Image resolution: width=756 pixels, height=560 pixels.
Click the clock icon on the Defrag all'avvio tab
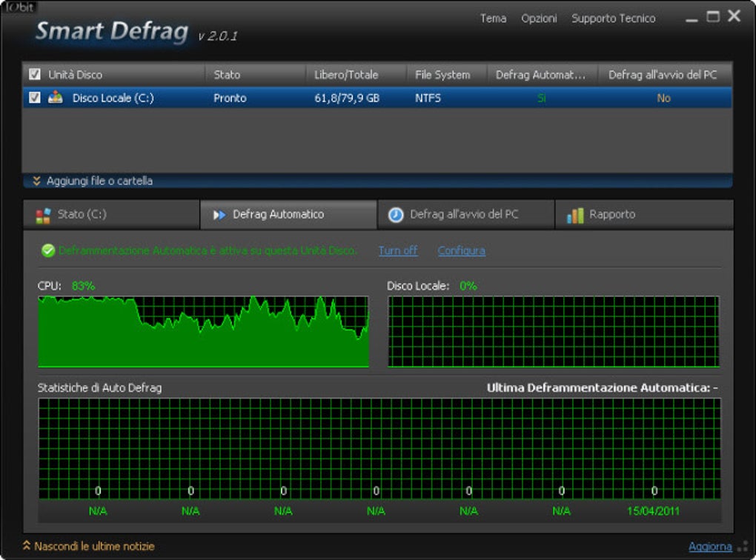[x=396, y=215]
